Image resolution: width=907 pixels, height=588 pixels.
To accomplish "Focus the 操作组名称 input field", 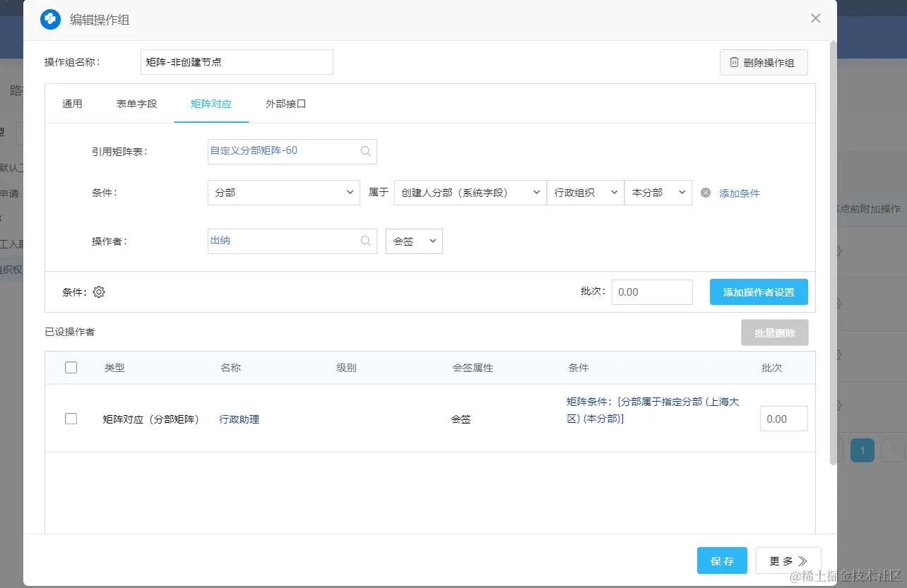I will coord(237,62).
